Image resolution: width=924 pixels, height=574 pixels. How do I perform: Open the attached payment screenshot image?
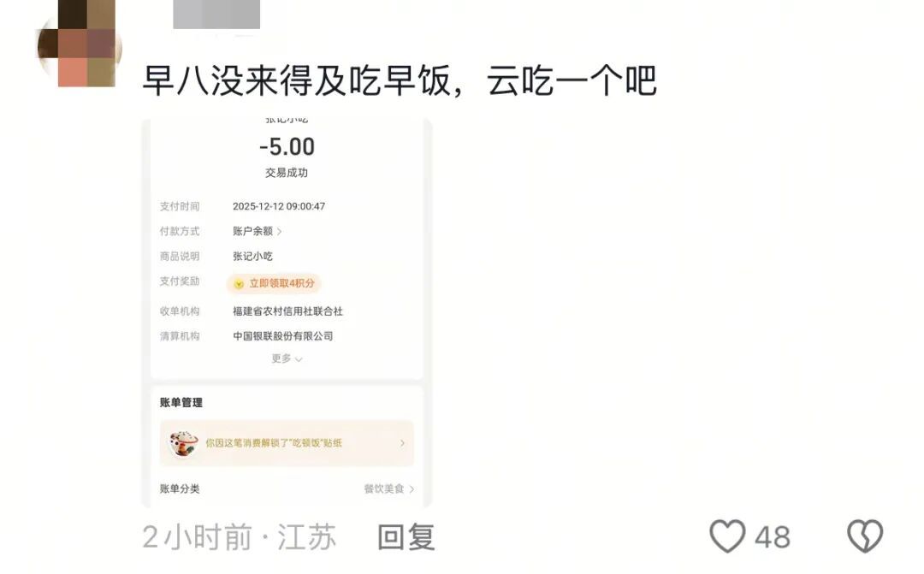tap(287, 313)
